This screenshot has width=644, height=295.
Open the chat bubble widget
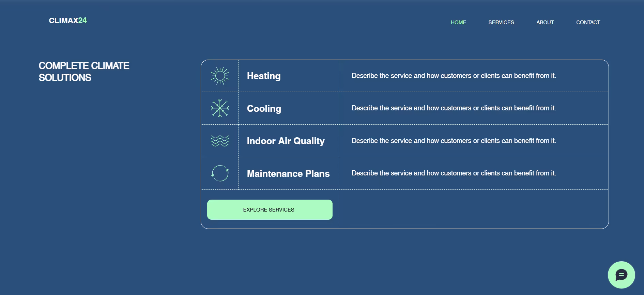pyautogui.click(x=621, y=275)
